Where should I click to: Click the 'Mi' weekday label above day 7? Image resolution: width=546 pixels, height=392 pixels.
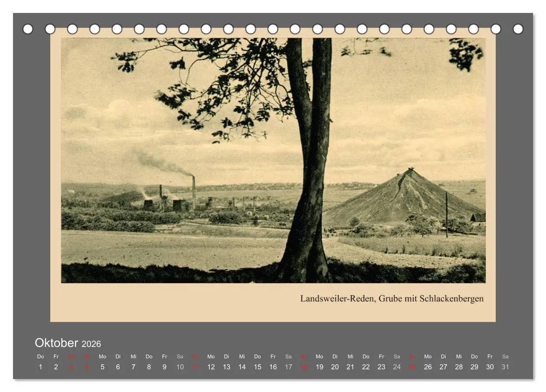(x=133, y=356)
